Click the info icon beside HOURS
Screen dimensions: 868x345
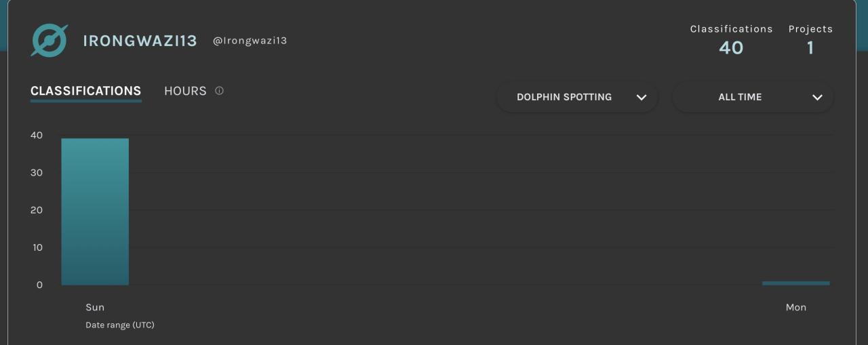coord(219,91)
